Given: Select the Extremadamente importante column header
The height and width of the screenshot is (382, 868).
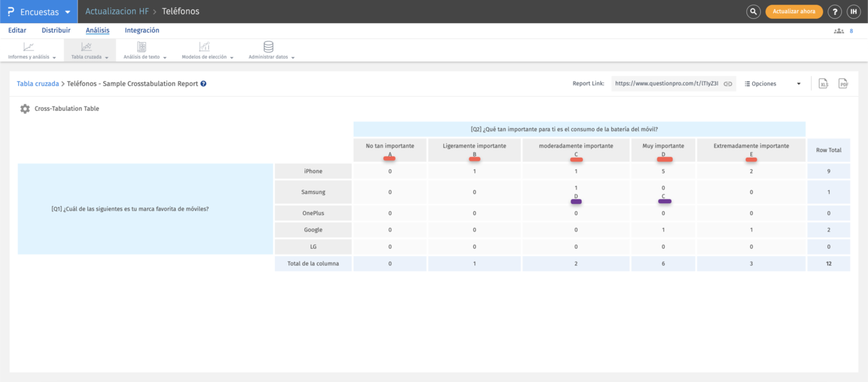Looking at the screenshot, I should (751, 150).
